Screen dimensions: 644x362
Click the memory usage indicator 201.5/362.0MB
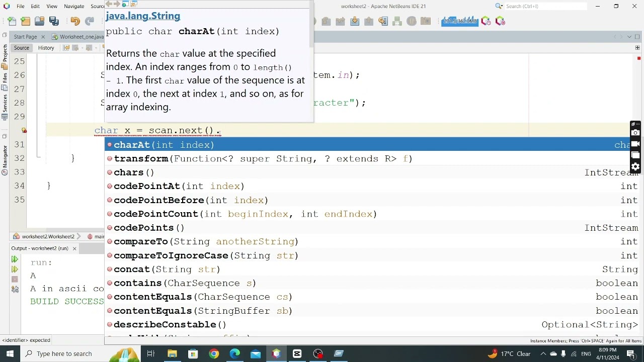460,21
